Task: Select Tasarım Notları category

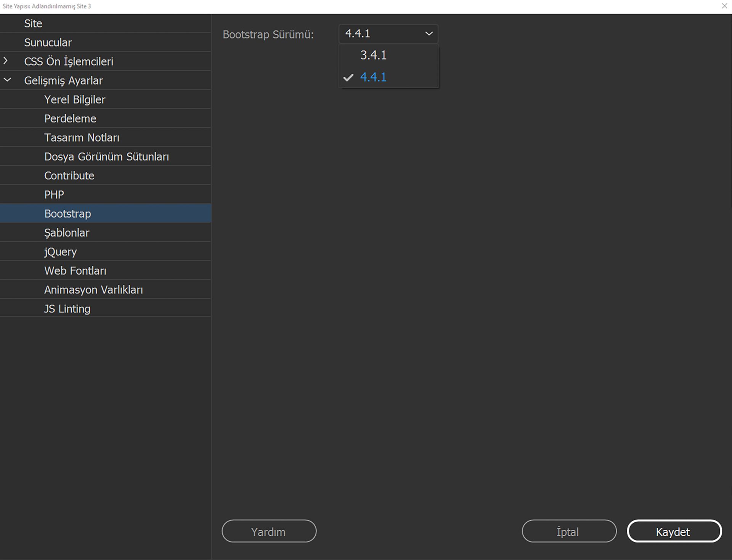Action: click(81, 138)
